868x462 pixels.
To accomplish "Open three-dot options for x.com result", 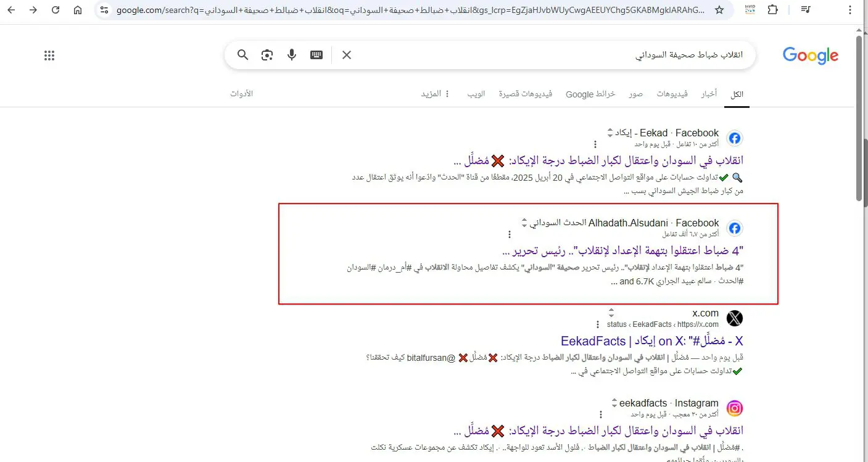I will (x=597, y=324).
